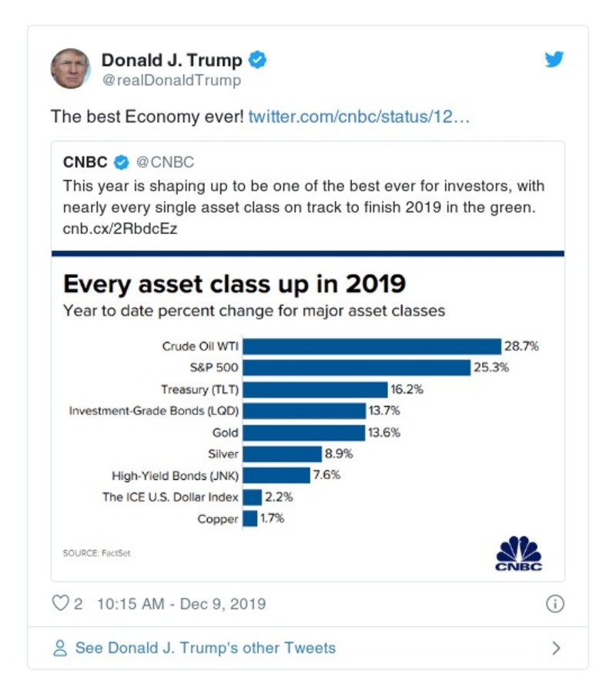Select the Crude Oil WTI bar
This screenshot has height=697, width=616.
click(370, 346)
